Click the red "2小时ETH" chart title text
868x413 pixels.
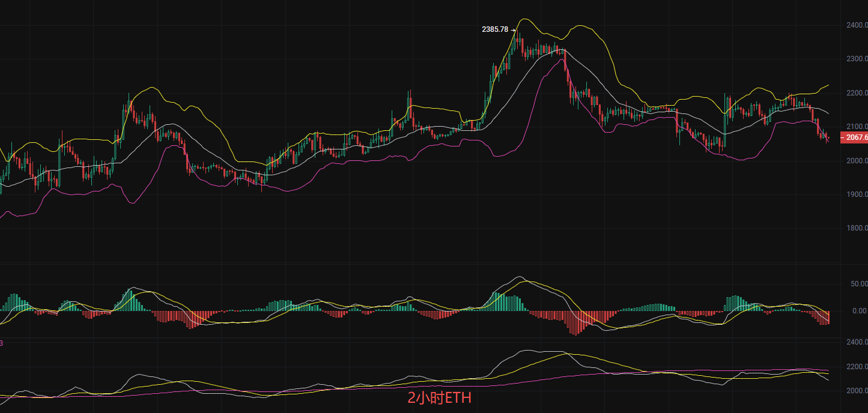point(439,398)
